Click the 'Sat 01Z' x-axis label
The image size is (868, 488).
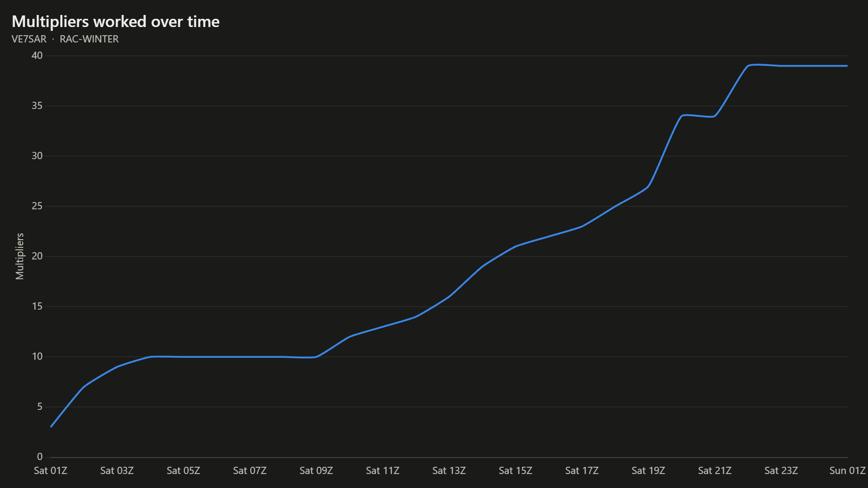tap(51, 471)
